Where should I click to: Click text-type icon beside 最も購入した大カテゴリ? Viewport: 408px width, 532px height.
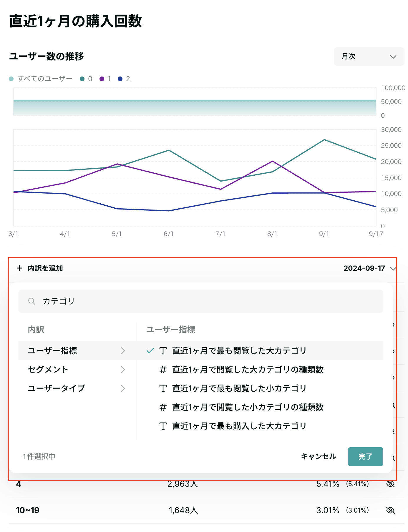163,426
